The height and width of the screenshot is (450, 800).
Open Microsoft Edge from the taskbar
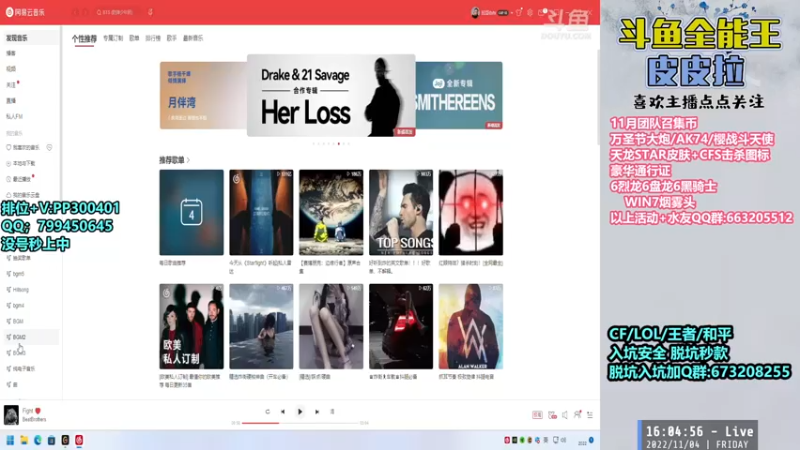[38, 440]
